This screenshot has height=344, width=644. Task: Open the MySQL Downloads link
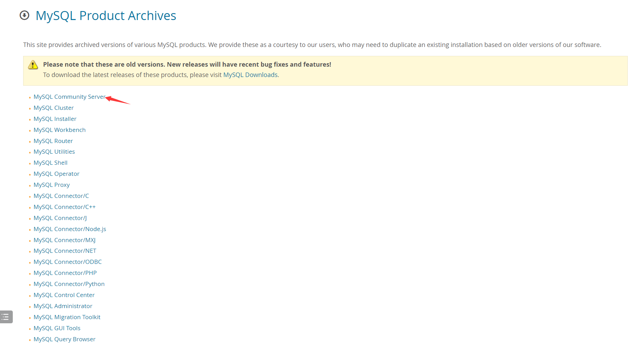[x=250, y=75]
